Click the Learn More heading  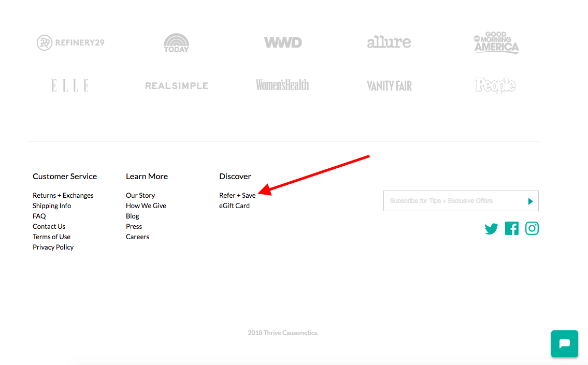point(147,176)
